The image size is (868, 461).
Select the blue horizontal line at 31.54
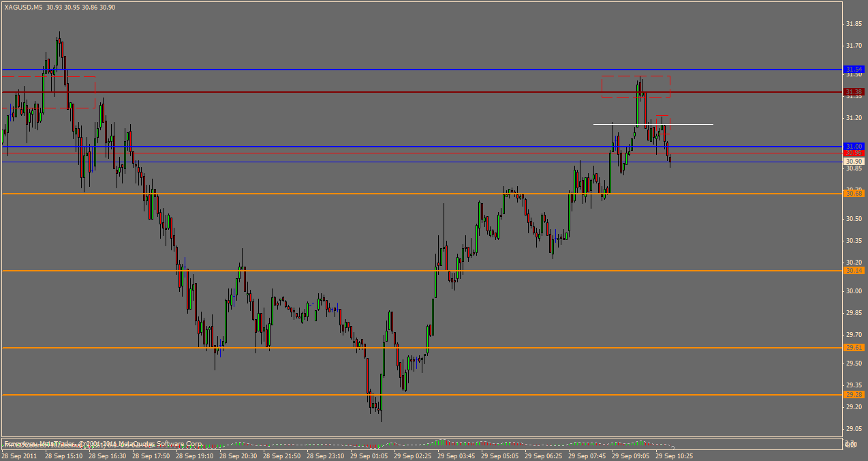click(422, 70)
